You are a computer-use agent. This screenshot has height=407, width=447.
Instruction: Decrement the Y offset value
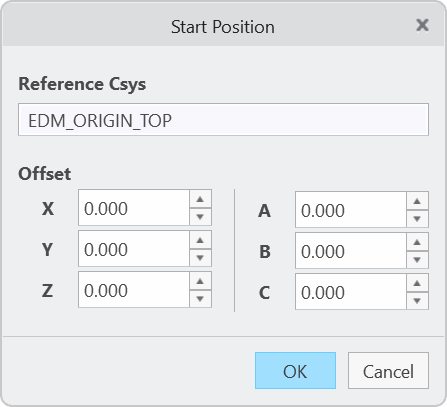point(200,258)
